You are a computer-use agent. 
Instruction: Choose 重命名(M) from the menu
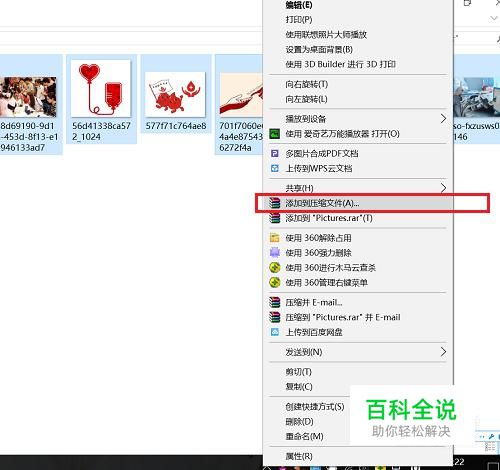[x=304, y=436]
